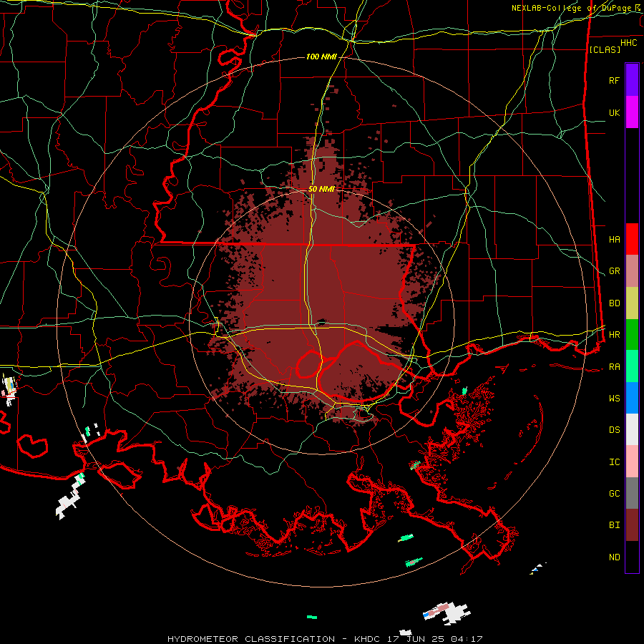The height and width of the screenshot is (644, 644).
Task: Click the 'UK' legend label
Action: [614, 112]
